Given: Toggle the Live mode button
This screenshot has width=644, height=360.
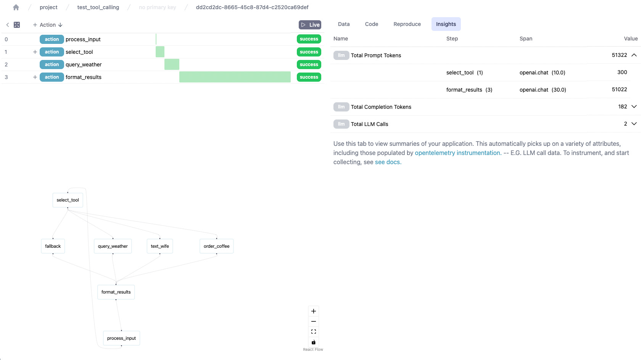Looking at the screenshot, I should pos(310,24).
